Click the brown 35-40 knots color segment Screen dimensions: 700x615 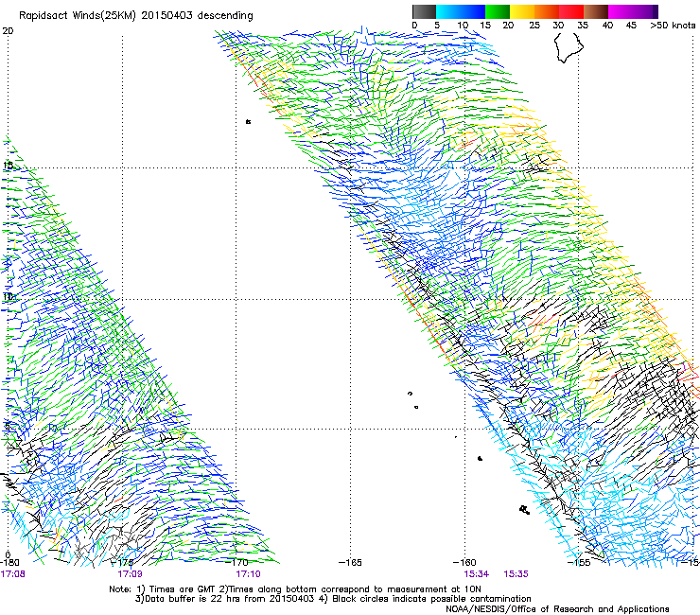(596, 11)
